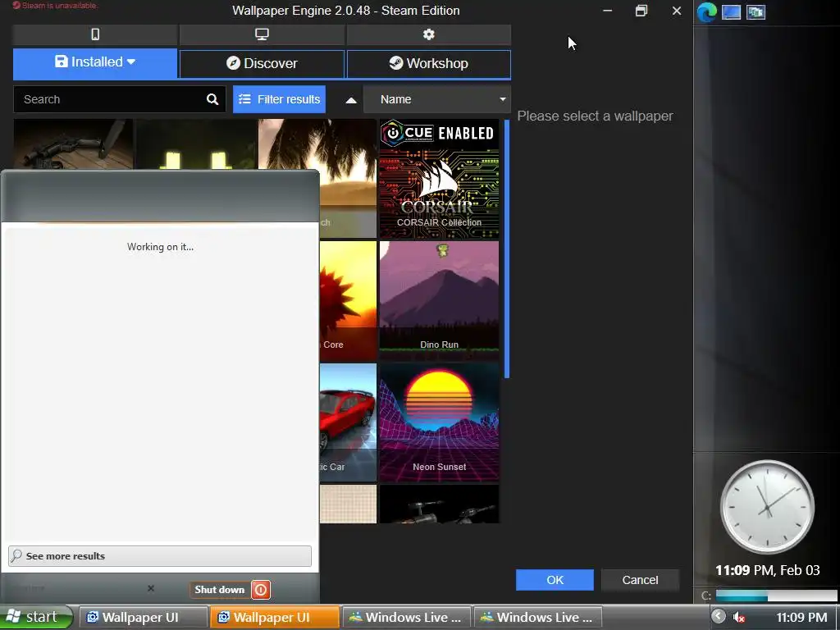Open second Windows Live taskbar item

click(537, 618)
